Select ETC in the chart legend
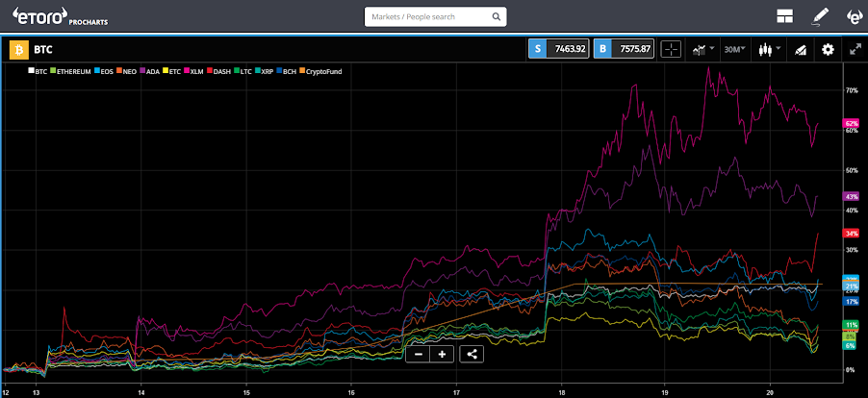The height and width of the screenshot is (398, 868). tap(171, 71)
